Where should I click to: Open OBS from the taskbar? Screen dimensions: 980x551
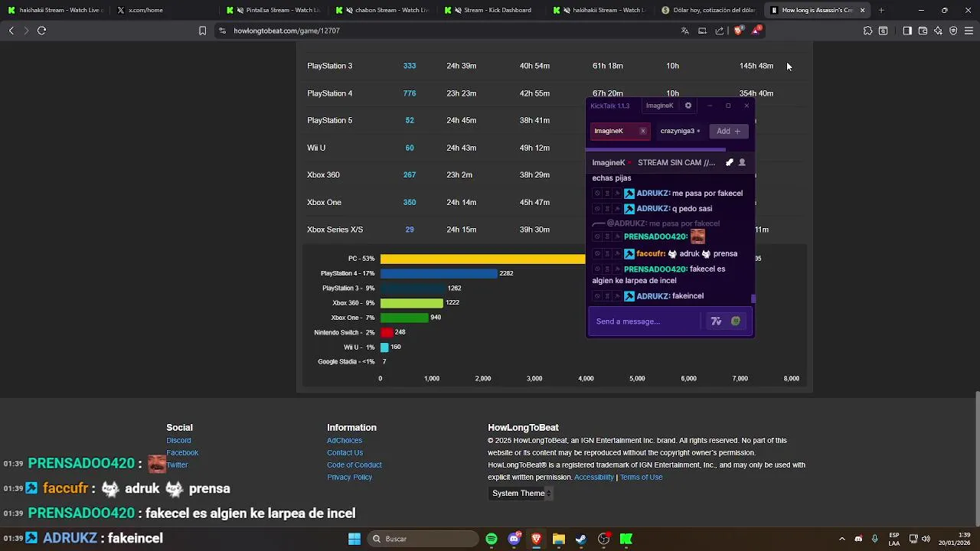coord(603,539)
